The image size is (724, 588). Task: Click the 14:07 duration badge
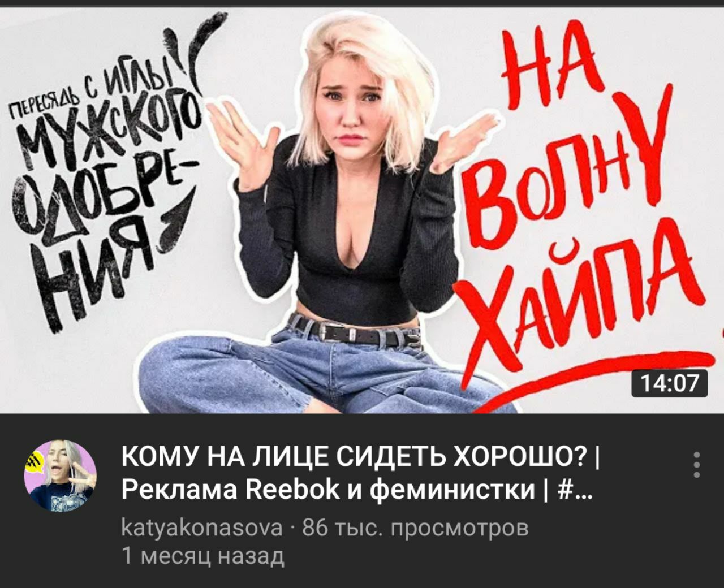click(669, 384)
